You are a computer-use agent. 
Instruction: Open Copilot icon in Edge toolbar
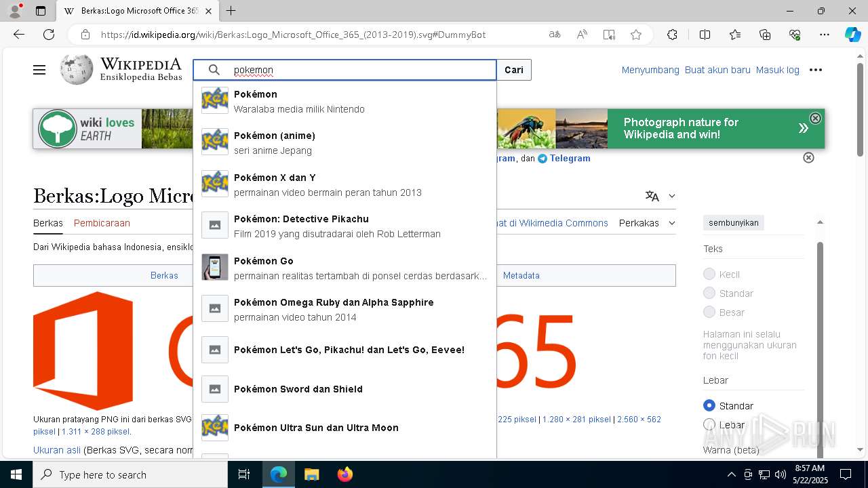pos(852,35)
